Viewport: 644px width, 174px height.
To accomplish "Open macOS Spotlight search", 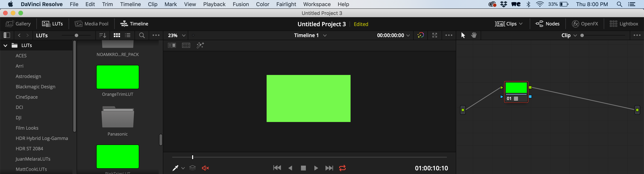I will 619,4.
